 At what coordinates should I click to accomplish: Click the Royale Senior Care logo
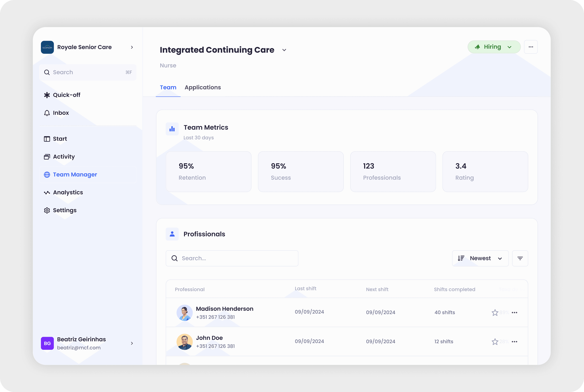tap(47, 47)
